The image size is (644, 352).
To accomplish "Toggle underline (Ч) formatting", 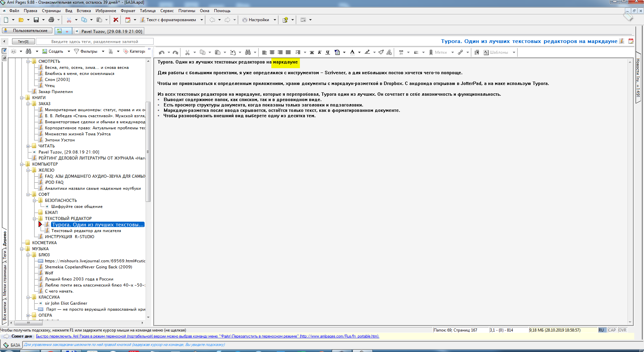I will click(328, 52).
